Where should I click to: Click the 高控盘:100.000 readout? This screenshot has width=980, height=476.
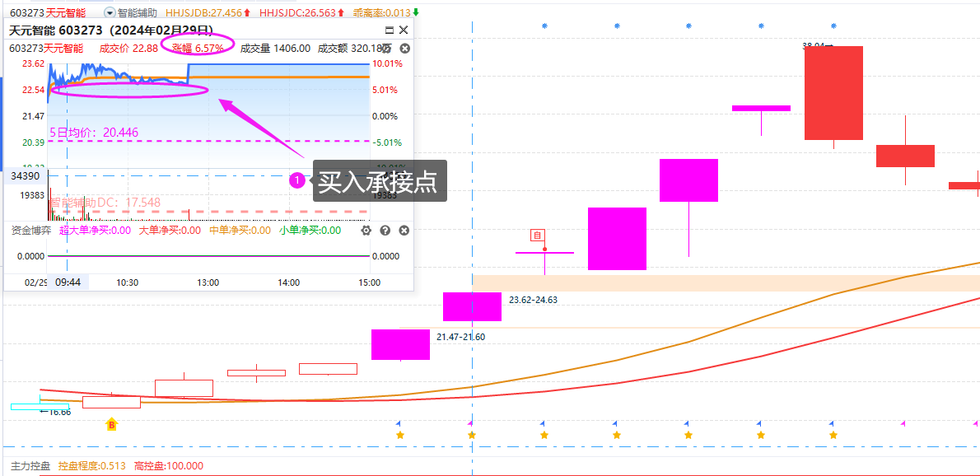169,466
